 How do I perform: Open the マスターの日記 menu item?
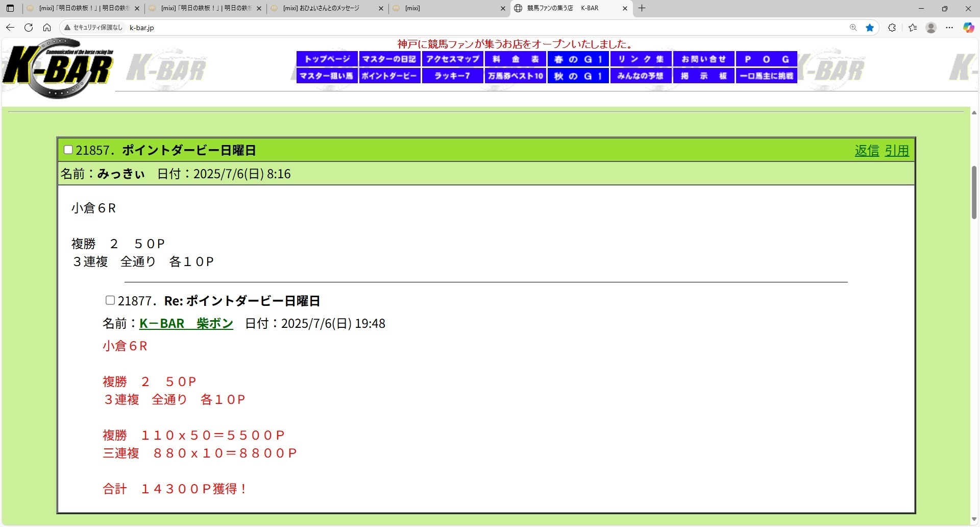coord(389,59)
